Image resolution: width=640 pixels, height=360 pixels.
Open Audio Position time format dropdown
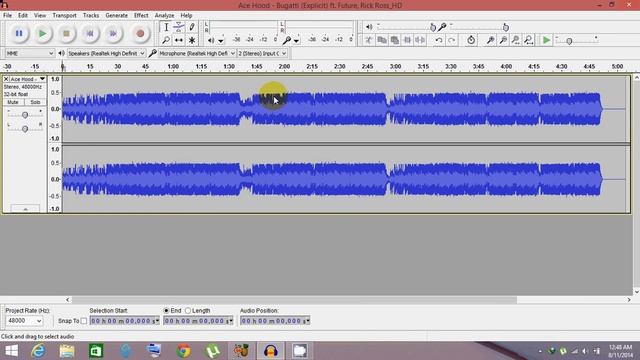308,321
